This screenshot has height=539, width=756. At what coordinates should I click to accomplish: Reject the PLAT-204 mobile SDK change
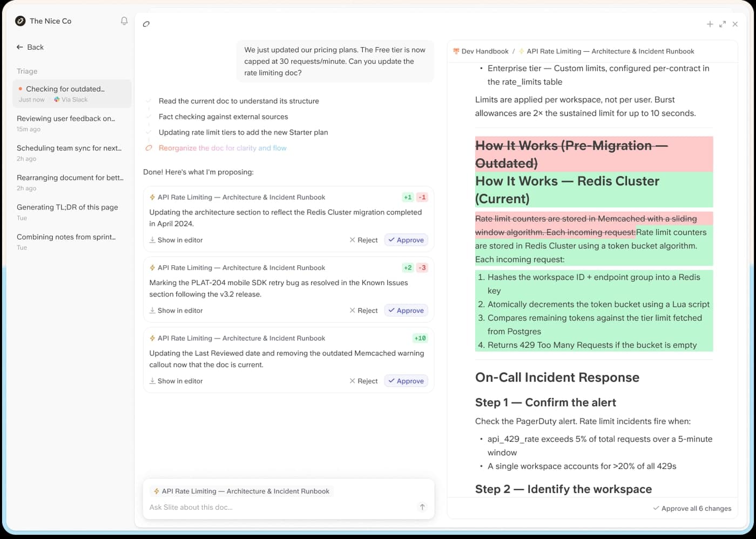tap(363, 311)
